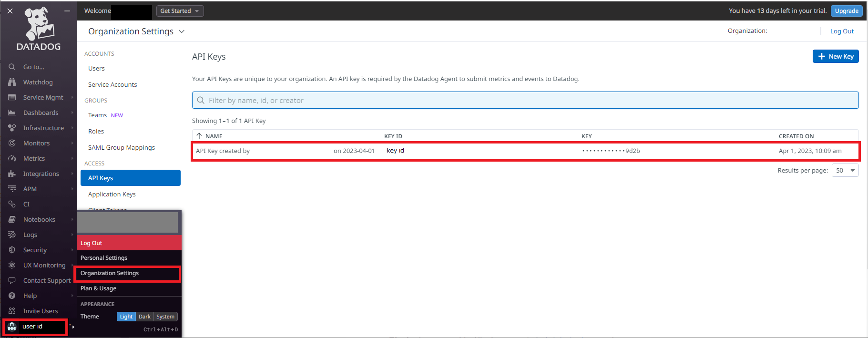
Task: Click the Invite Users people icon
Action: [x=12, y=311]
